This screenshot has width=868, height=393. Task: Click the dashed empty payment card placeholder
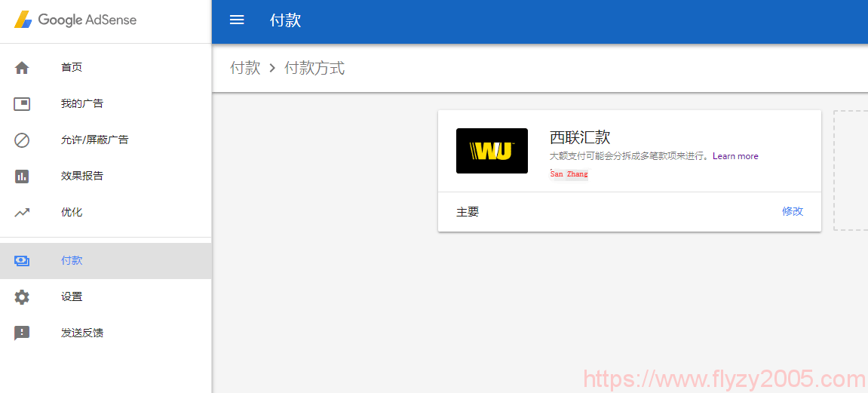851,170
